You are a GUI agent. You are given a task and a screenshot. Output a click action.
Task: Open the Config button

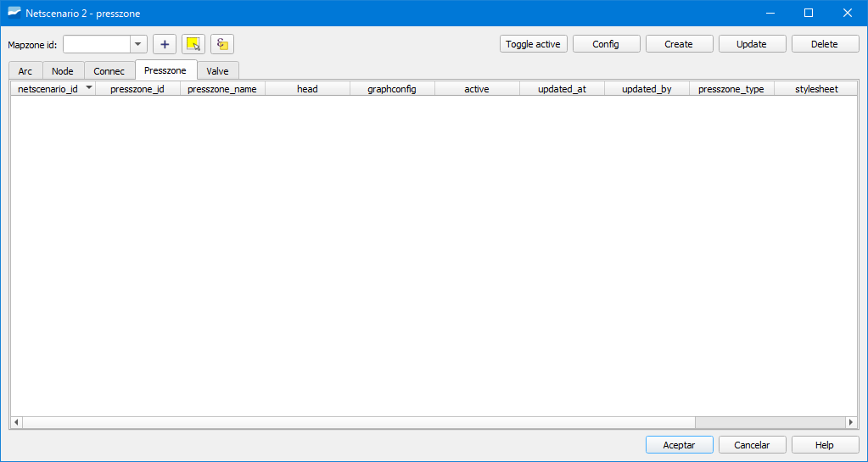pos(606,44)
